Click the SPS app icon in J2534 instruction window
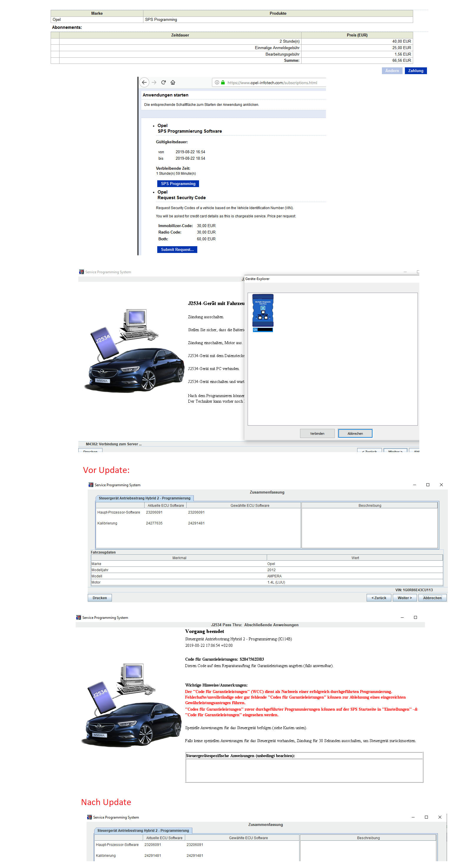This screenshot has width=457, height=868. point(81,271)
